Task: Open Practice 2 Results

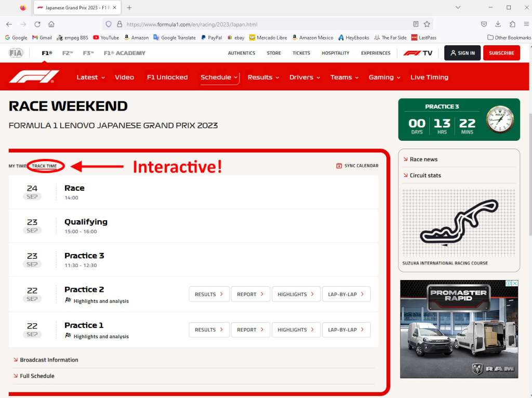Action: 209,294
